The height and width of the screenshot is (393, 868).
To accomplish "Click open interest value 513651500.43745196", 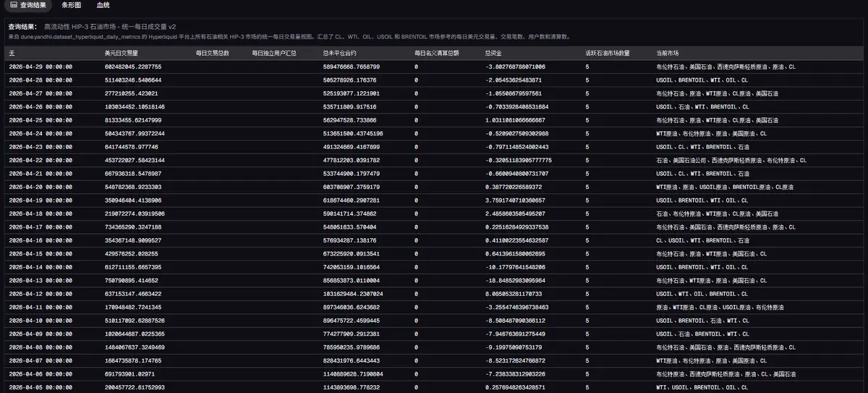I will coord(352,133).
